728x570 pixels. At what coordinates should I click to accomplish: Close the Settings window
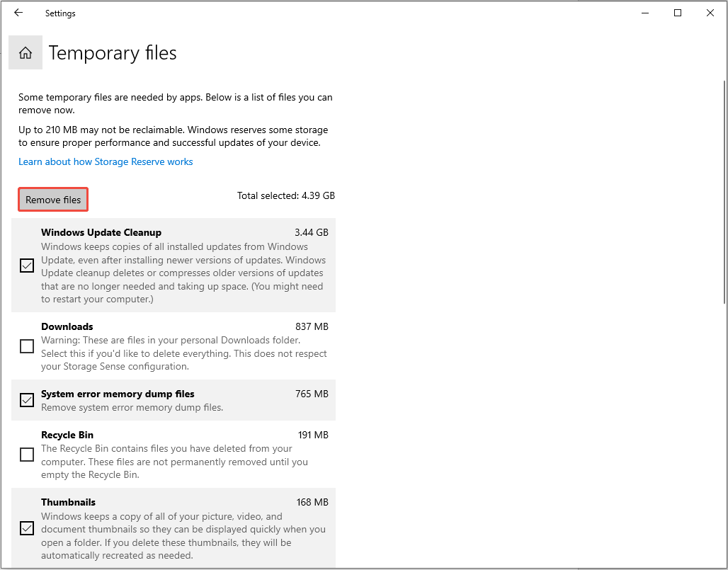click(x=710, y=13)
